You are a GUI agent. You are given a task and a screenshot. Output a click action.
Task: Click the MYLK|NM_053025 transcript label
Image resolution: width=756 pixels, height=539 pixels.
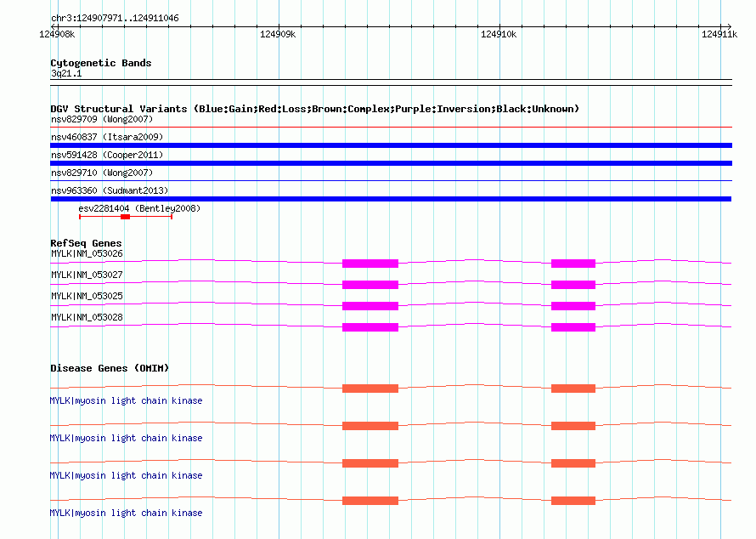(x=87, y=297)
